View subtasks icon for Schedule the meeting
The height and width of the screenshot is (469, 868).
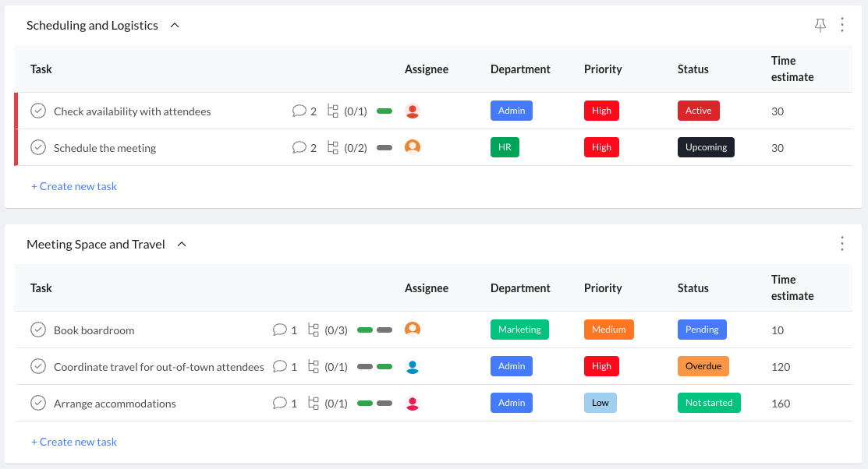[333, 148]
